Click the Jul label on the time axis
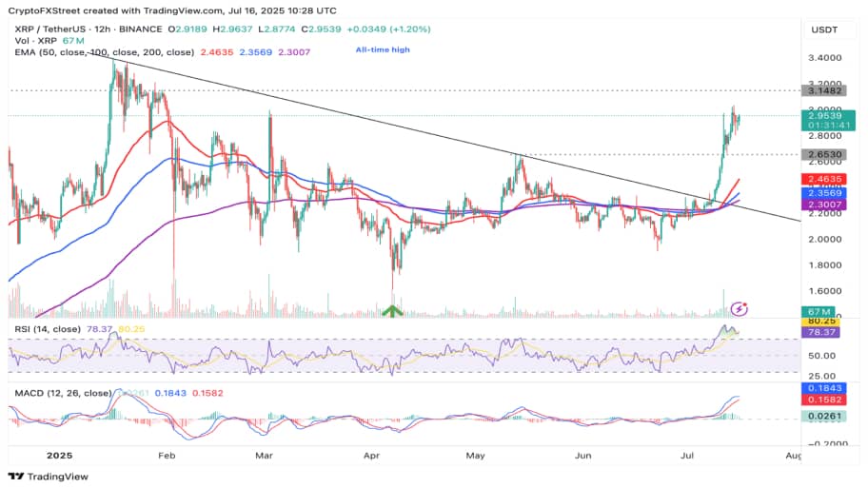This screenshot has width=868, height=488. (x=687, y=456)
